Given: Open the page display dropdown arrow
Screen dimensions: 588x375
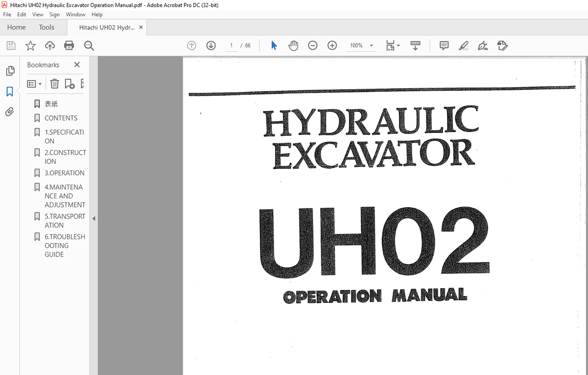Looking at the screenshot, I should coord(399,45).
